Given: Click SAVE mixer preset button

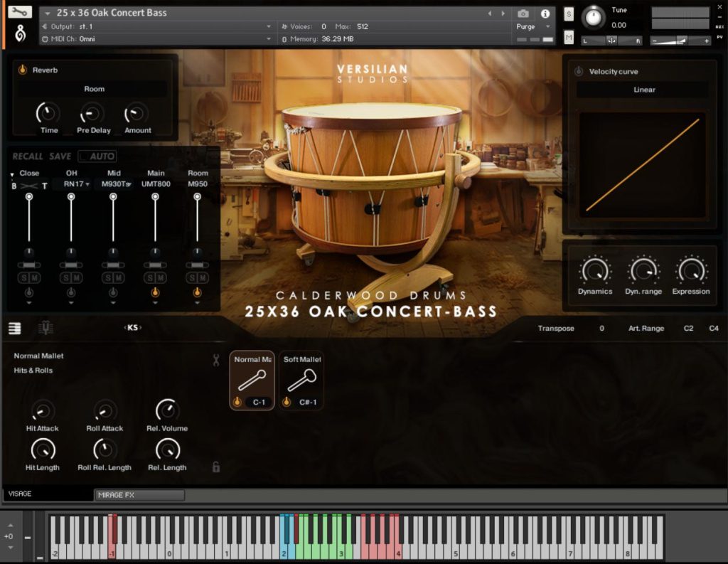Looking at the screenshot, I should [60, 156].
